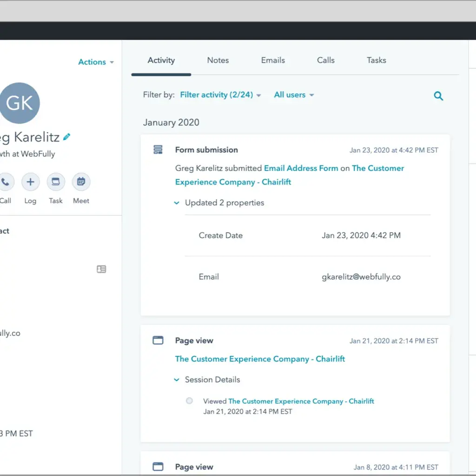The image size is (476, 476).
Task: Click the Create Date property label
Action: (221, 235)
